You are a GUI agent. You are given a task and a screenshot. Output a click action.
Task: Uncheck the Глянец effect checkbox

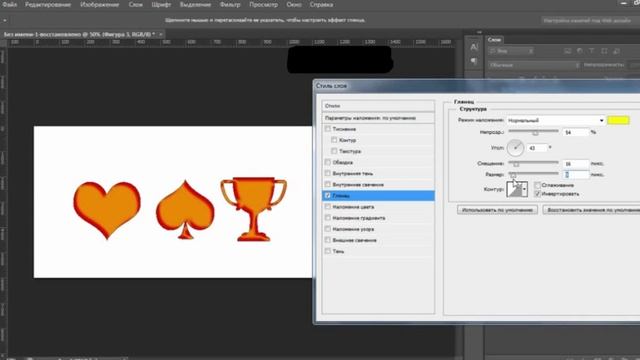[x=328, y=196]
